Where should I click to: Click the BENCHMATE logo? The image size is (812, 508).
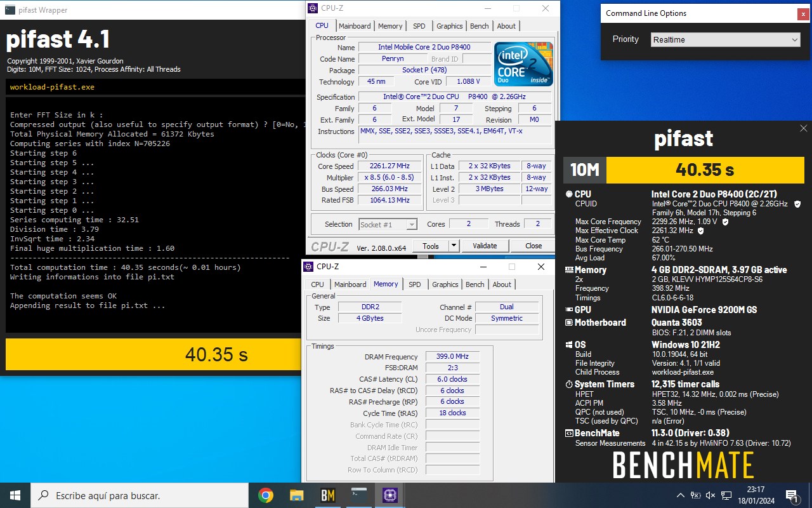(683, 465)
